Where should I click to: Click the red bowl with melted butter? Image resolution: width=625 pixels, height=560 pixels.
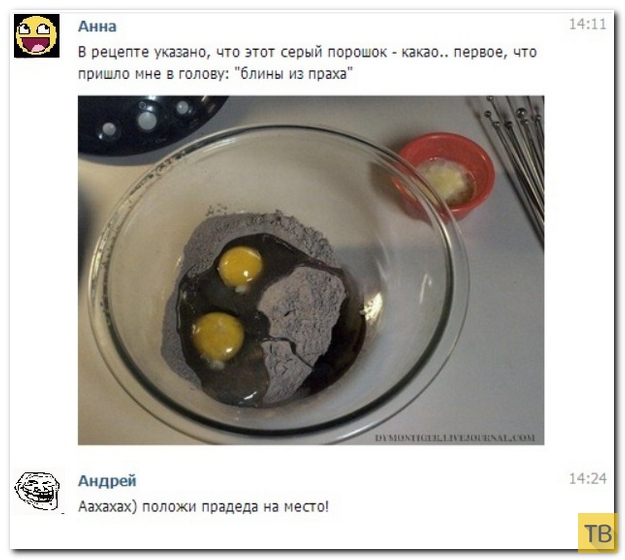[446, 176]
